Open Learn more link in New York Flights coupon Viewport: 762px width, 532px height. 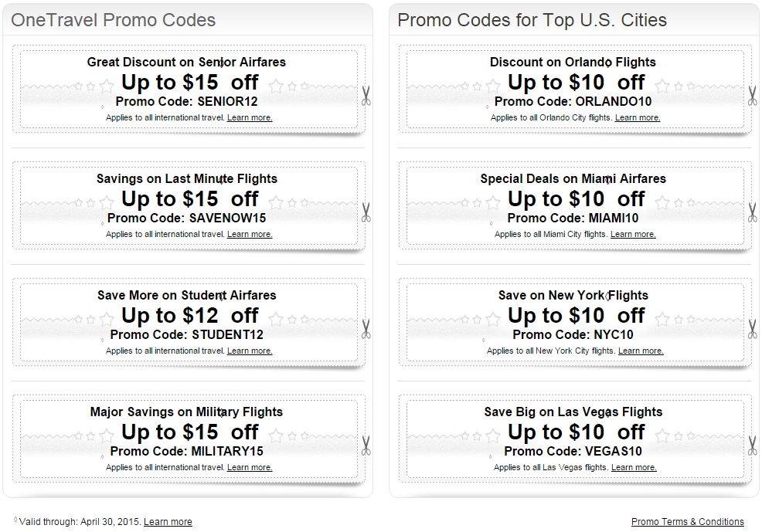coord(641,351)
